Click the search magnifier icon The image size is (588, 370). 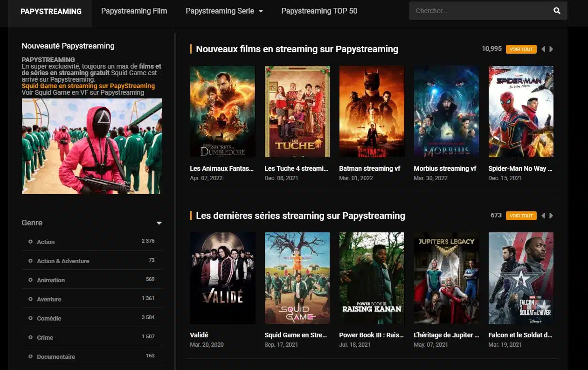557,11
